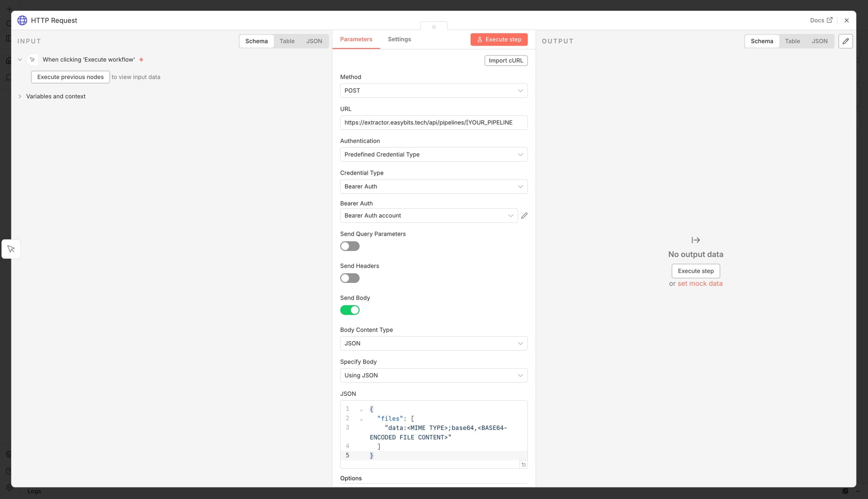This screenshot has width=868, height=499.
Task: Click the reset icon in the JSON editor corner
Action: tap(523, 464)
